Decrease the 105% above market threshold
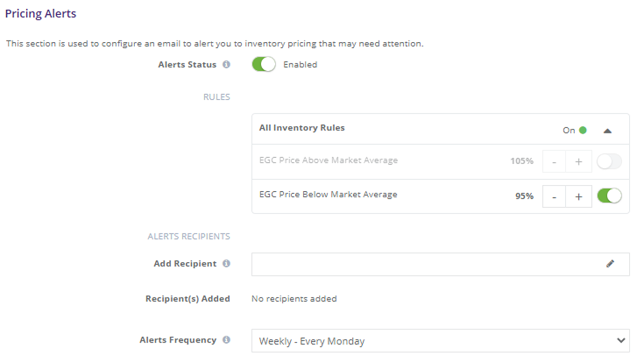 554,161
